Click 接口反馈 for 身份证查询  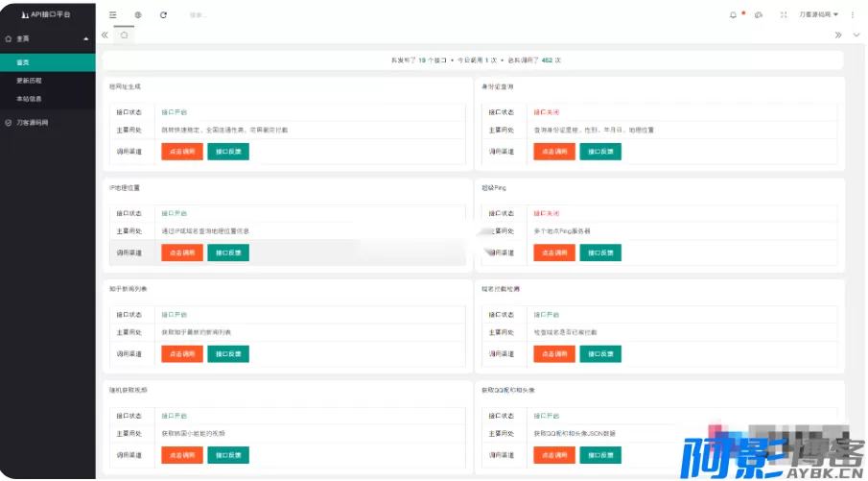(x=600, y=151)
